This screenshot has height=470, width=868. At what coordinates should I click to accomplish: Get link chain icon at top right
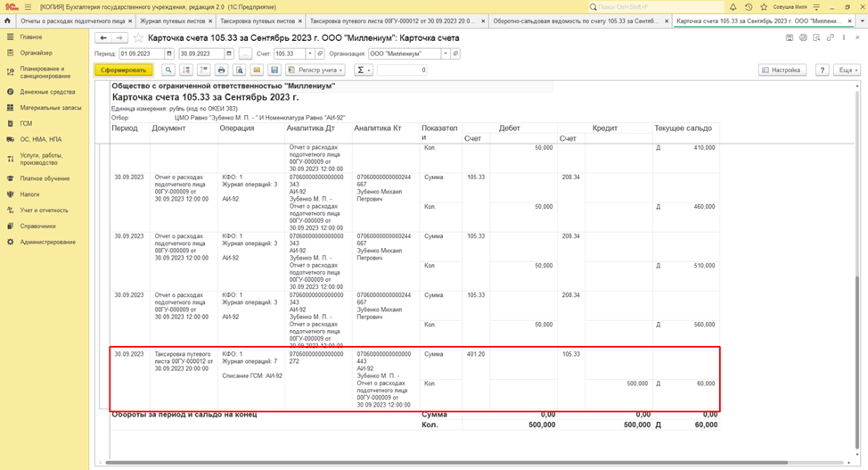tap(830, 37)
